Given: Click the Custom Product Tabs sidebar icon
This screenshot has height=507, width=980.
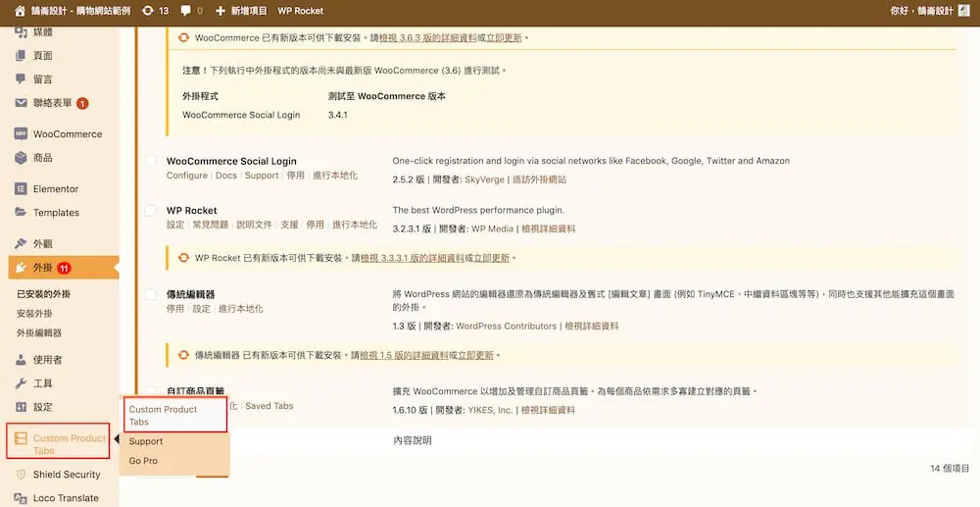Looking at the screenshot, I should click(21, 439).
